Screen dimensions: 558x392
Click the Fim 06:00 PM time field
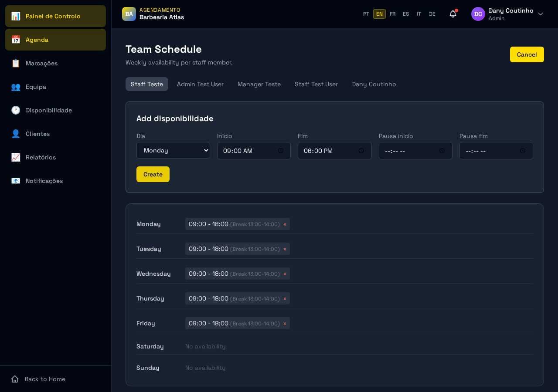click(335, 151)
